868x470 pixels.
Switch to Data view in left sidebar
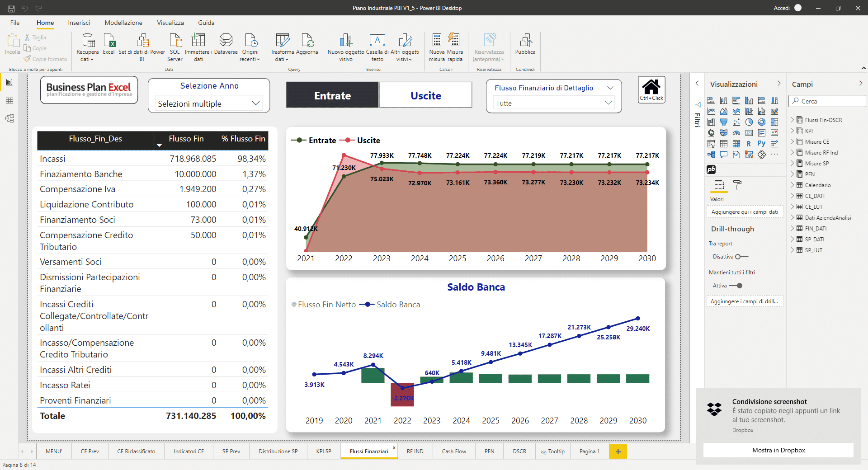(9, 100)
